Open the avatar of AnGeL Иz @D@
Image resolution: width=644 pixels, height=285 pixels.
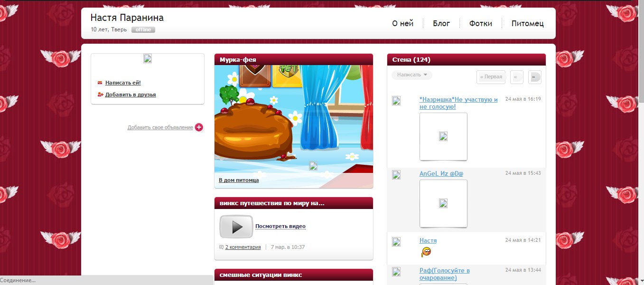(x=396, y=175)
